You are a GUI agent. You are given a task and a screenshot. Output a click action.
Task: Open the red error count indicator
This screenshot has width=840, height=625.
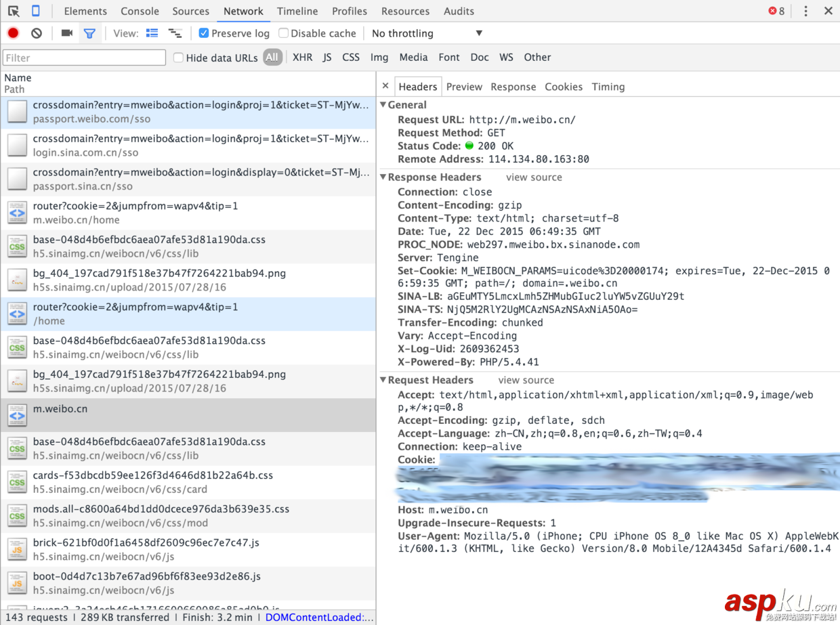tap(776, 11)
